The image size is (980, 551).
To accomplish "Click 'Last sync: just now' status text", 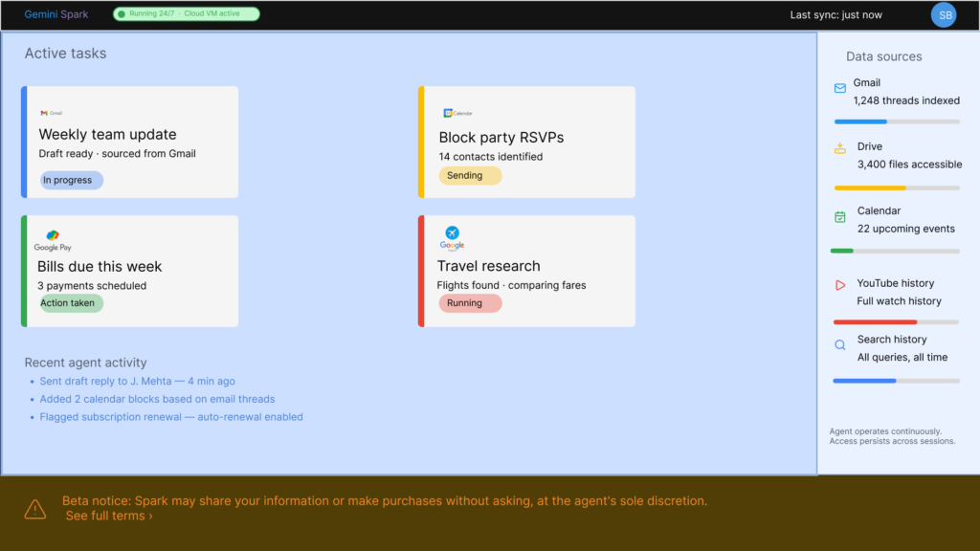I will pyautogui.click(x=835, y=15).
